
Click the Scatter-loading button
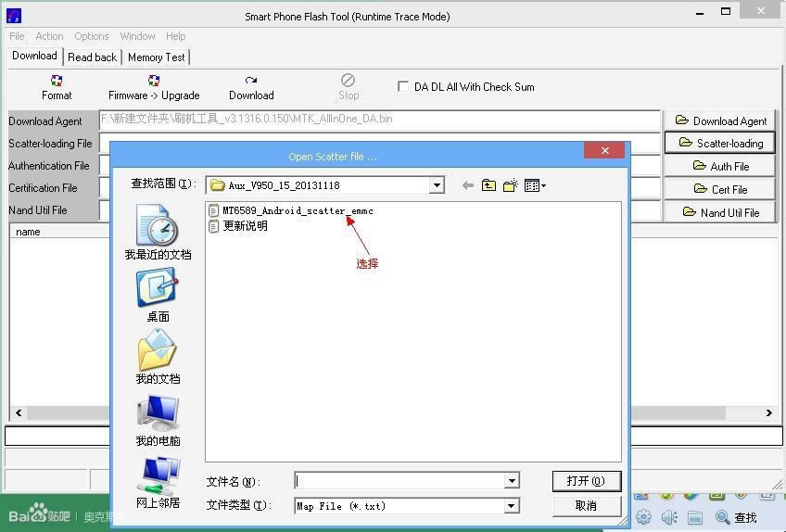(x=720, y=144)
